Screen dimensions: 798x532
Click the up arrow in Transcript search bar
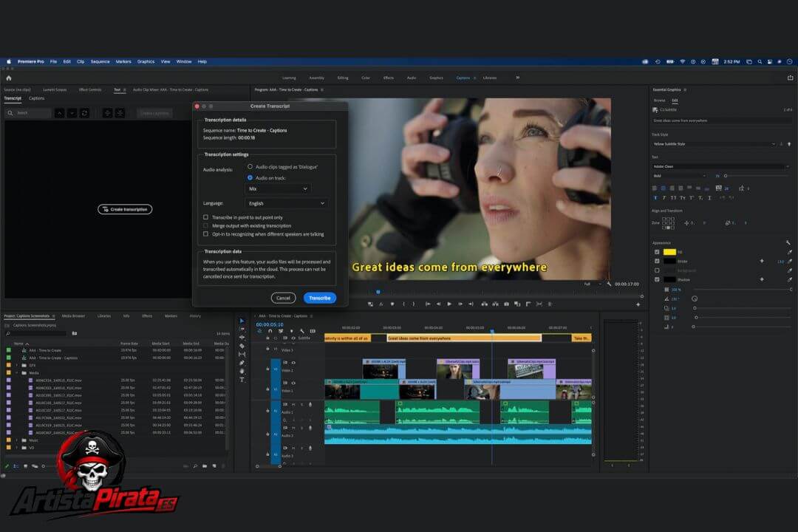click(x=60, y=113)
